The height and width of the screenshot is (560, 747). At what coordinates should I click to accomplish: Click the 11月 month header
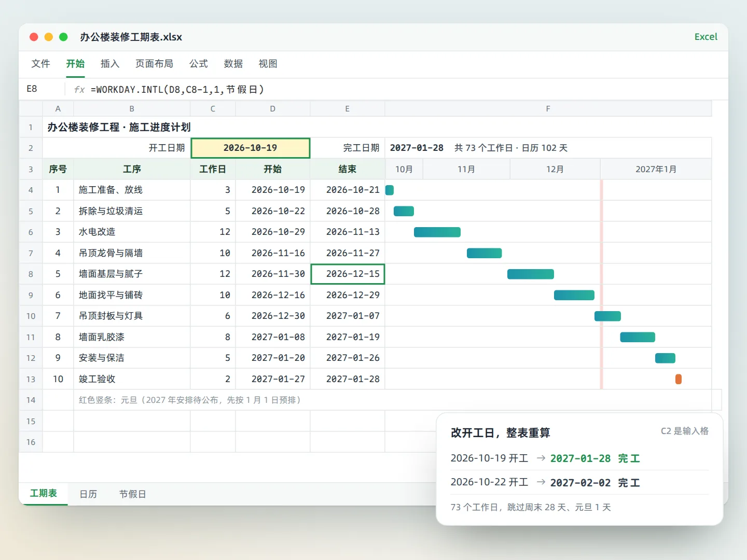466,169
